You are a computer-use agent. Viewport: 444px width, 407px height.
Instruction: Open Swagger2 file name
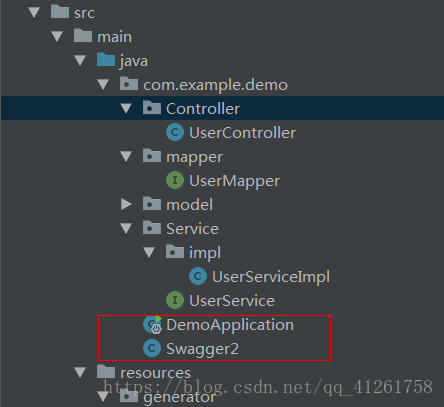(202, 349)
